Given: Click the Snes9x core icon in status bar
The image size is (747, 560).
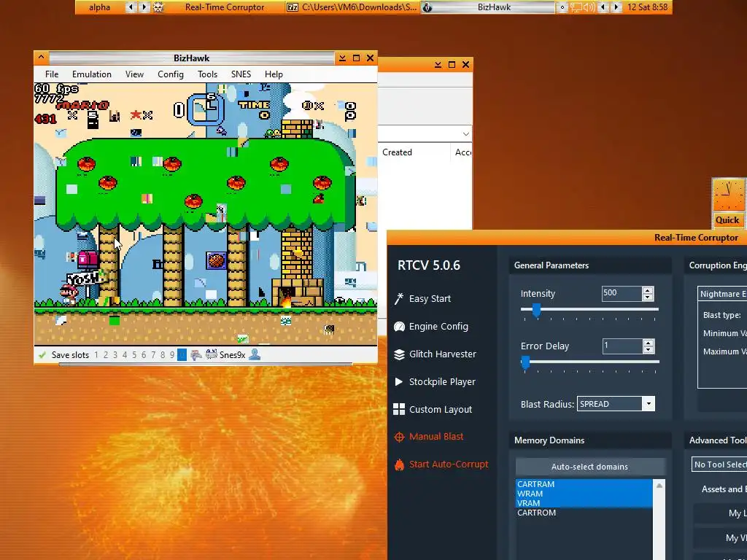Looking at the screenshot, I should pyautogui.click(x=211, y=354).
